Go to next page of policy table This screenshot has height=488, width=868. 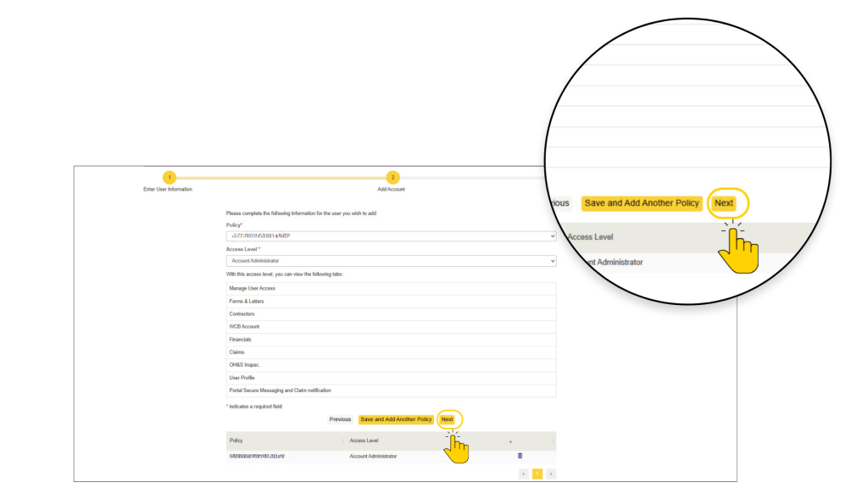point(551,474)
